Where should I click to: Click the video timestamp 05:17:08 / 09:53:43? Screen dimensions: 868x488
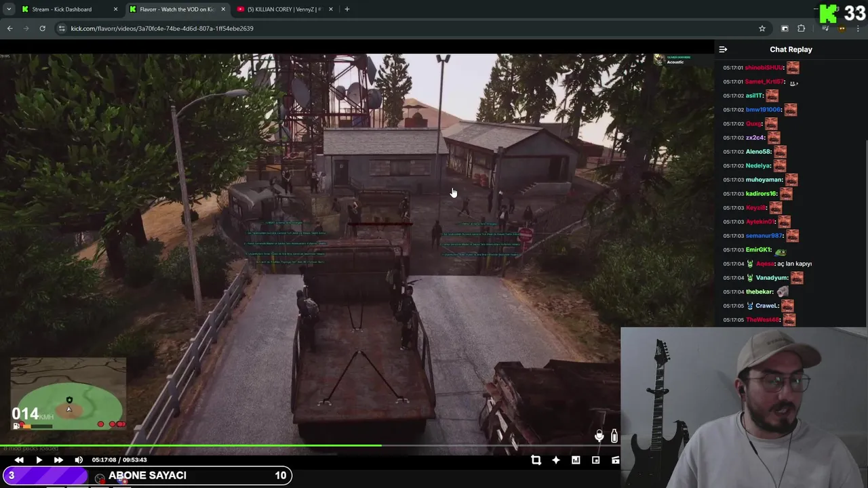pos(119,460)
